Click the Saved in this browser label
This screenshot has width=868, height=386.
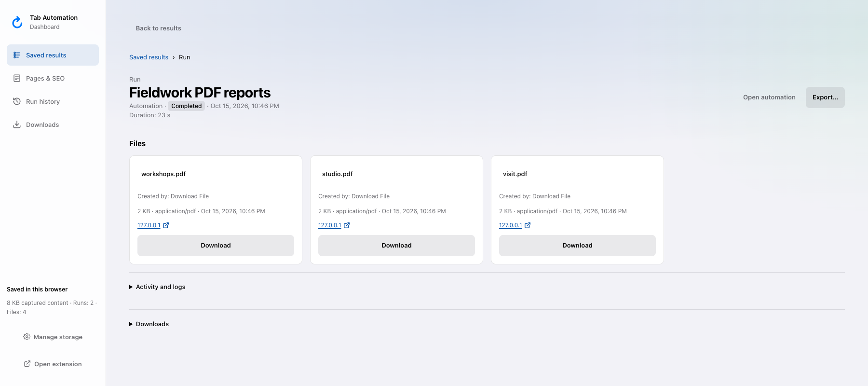[37, 289]
